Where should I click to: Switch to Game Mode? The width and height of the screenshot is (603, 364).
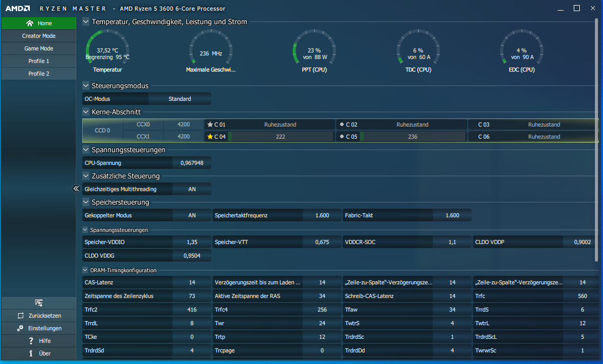[x=38, y=48]
